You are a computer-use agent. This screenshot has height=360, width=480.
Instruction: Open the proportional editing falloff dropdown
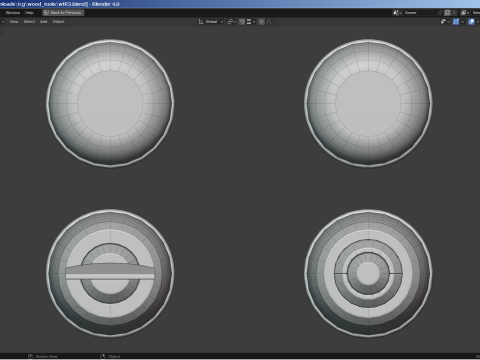tap(270, 22)
